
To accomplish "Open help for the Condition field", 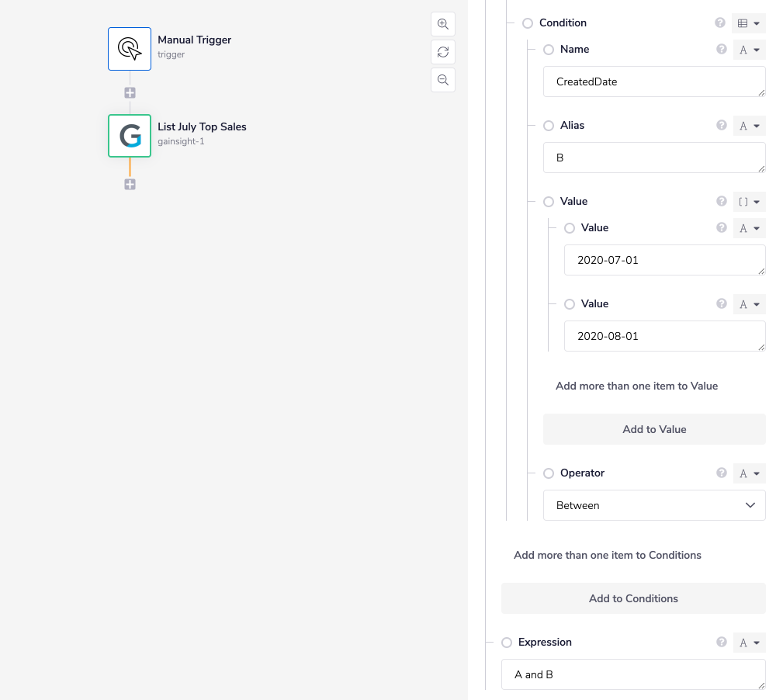I will pyautogui.click(x=720, y=23).
